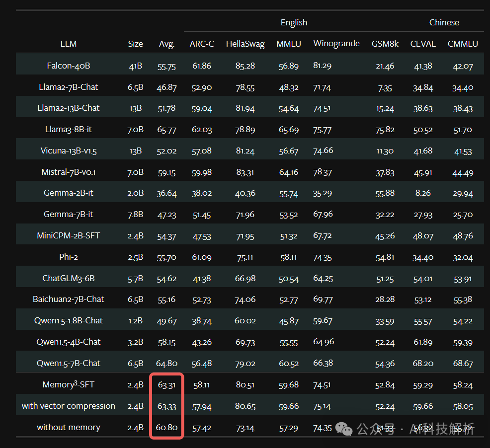Viewport: 490px width, 448px height.
Task: Select the Llama2-7B-Chat row label
Action: click(x=69, y=87)
